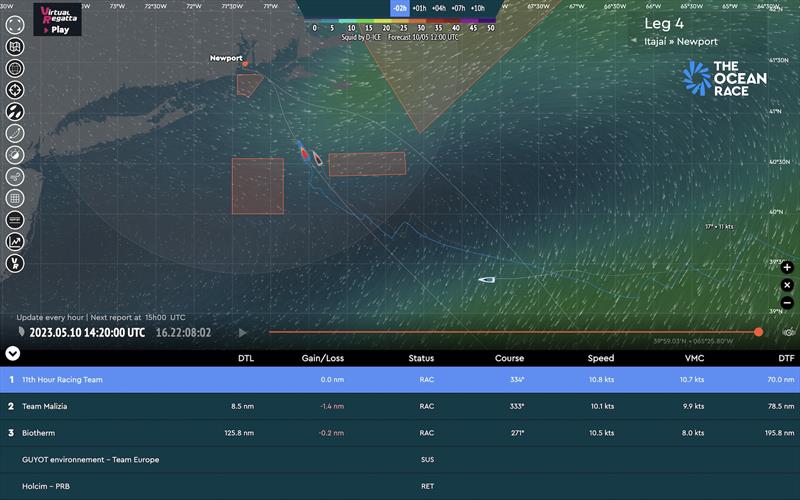Screen dimensions: 800x500
Task: Toggle the wind particles icon
Action: (x=15, y=177)
